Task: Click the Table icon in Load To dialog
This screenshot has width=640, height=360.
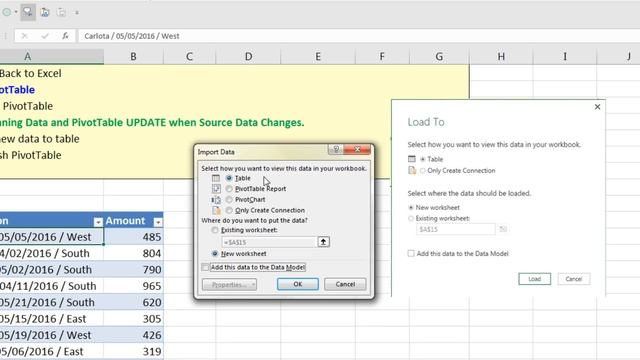Action: pos(412,159)
